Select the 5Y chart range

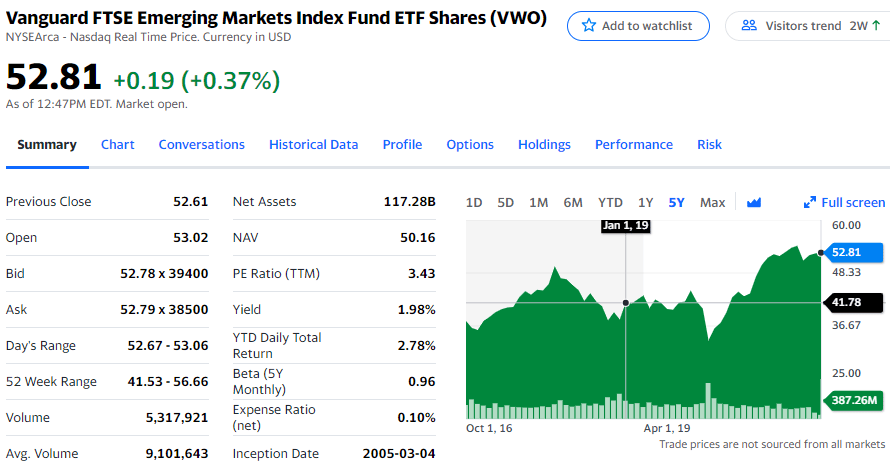(x=677, y=202)
